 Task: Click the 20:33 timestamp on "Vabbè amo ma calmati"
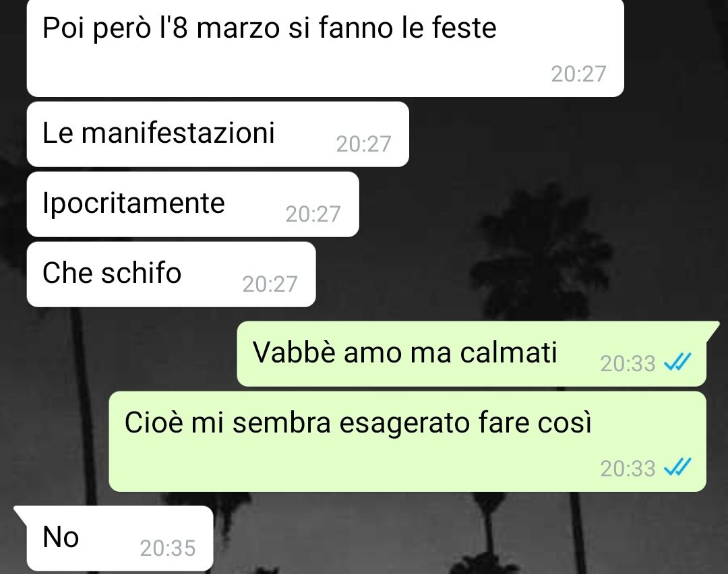628,363
